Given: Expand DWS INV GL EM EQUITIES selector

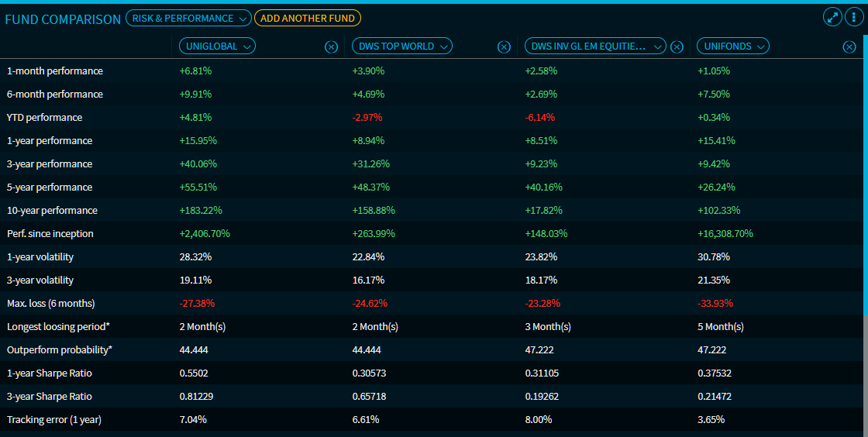Looking at the screenshot, I should point(594,46).
